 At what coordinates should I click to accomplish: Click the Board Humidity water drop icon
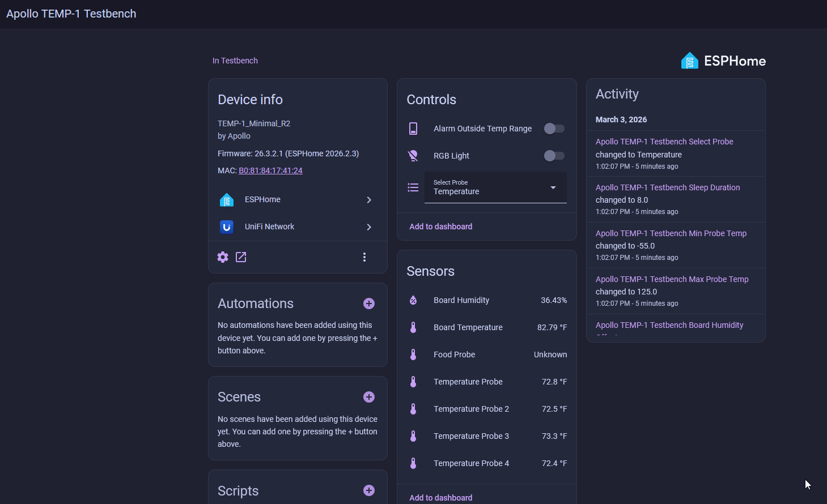point(413,300)
